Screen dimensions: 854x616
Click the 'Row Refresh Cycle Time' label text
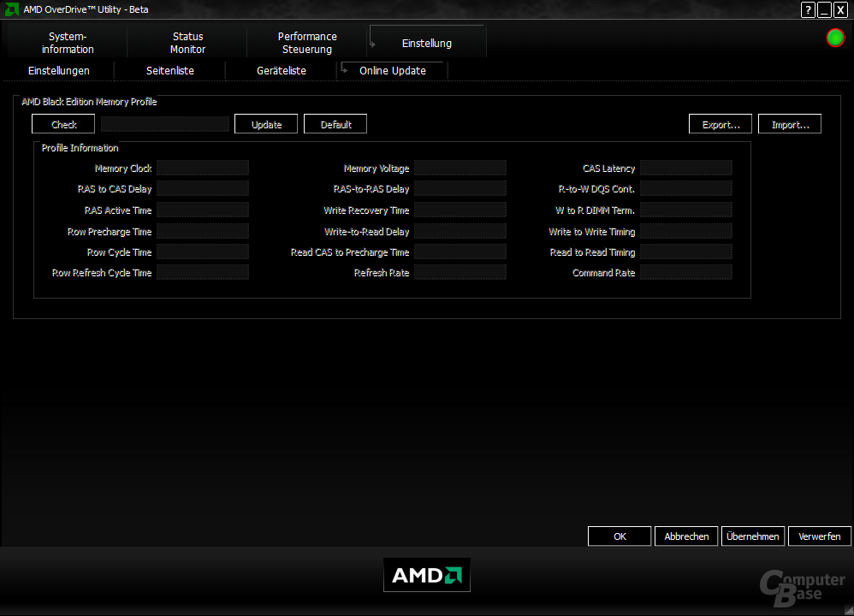click(x=102, y=272)
